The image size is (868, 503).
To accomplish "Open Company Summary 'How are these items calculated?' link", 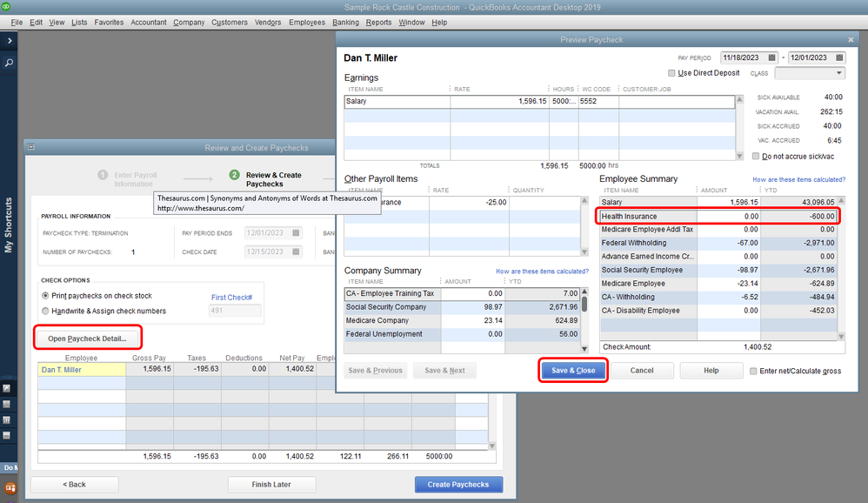I will tap(542, 272).
